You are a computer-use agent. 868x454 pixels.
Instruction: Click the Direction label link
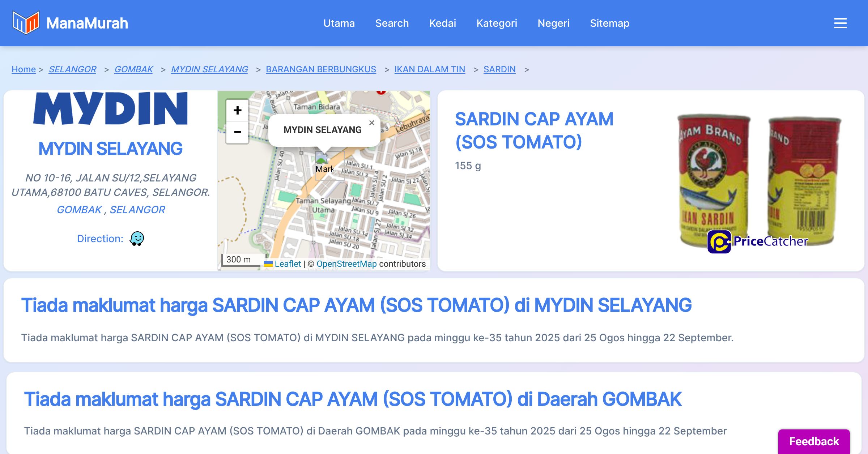(x=100, y=239)
